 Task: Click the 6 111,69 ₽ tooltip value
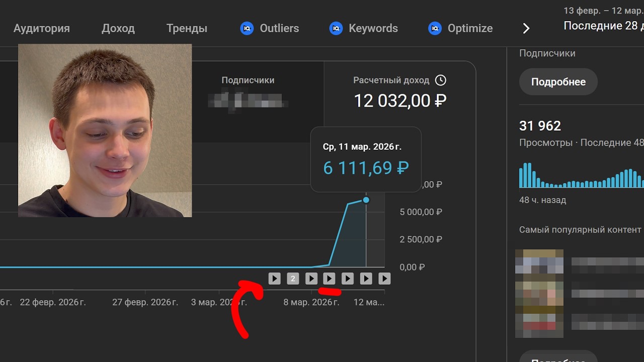pos(366,168)
